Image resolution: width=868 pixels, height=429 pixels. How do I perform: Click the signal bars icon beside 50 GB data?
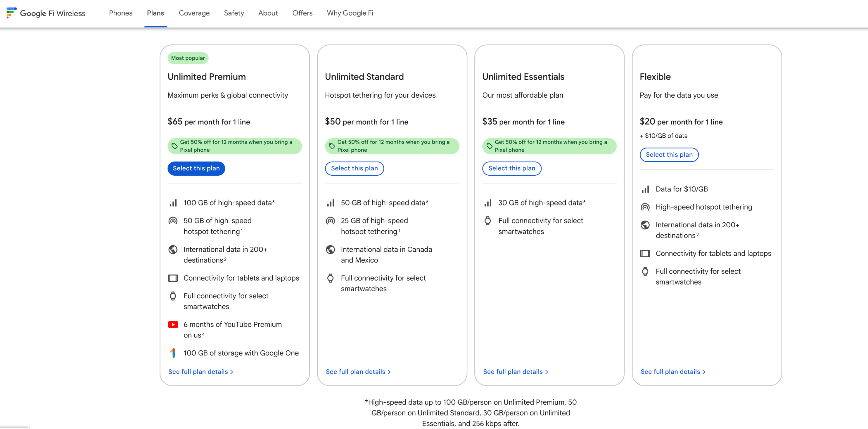pyautogui.click(x=330, y=203)
